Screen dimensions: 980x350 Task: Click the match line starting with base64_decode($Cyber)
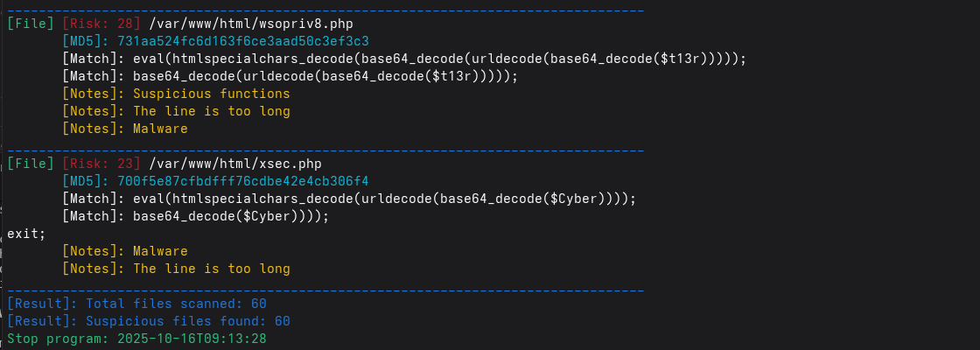pos(230,216)
